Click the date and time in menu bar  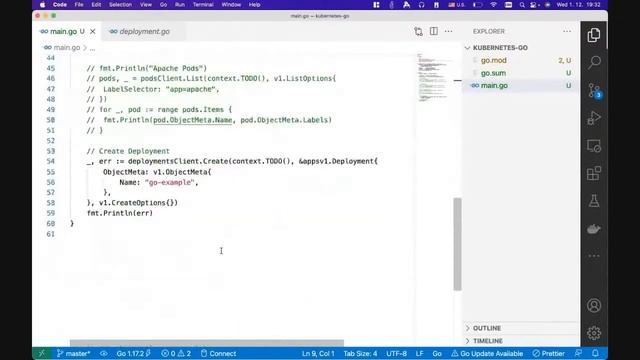pos(578,5)
